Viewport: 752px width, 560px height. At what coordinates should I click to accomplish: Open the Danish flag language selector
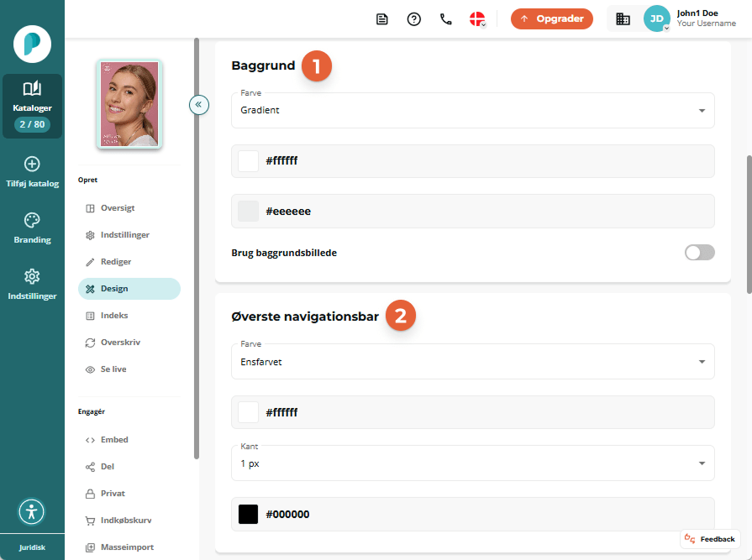click(x=478, y=19)
